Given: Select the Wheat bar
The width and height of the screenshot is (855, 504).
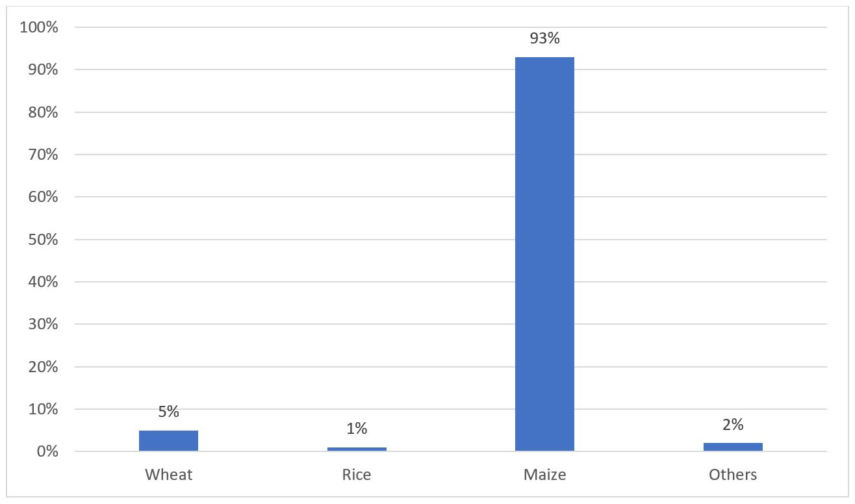Looking at the screenshot, I should [x=168, y=441].
